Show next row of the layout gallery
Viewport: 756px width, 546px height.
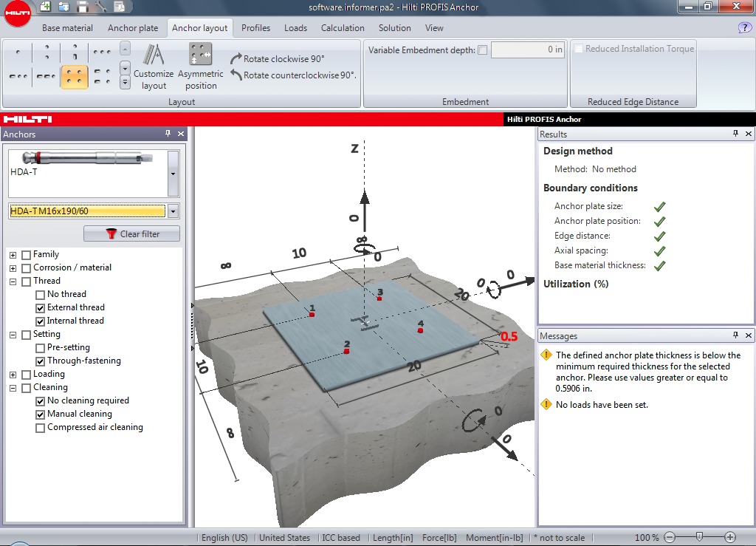125,68
